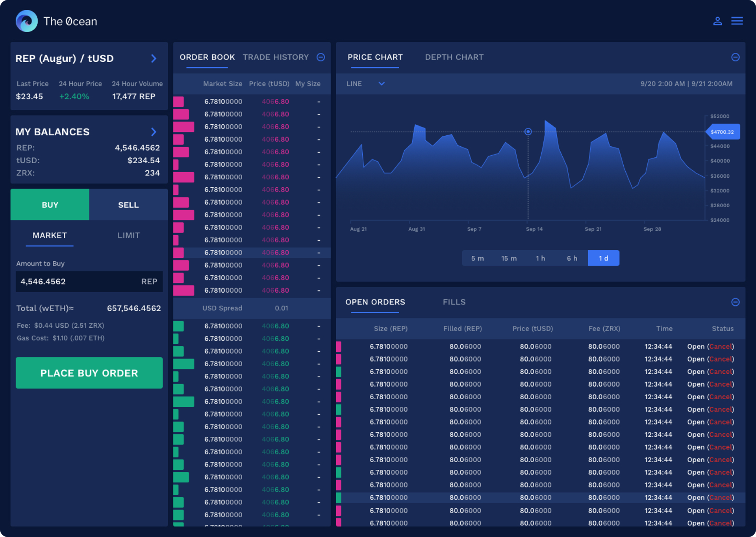Click the Filled (REP) column header
The image size is (756, 537).
pyautogui.click(x=463, y=328)
